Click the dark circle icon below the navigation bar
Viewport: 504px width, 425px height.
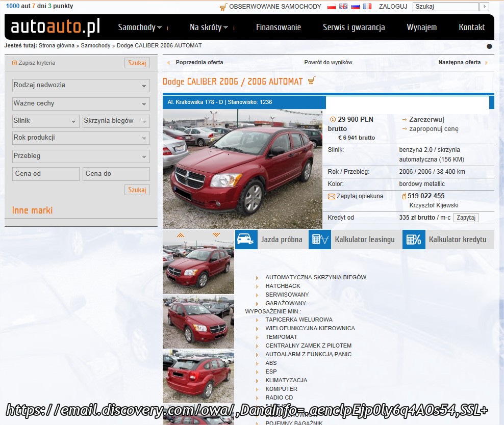pos(489,46)
